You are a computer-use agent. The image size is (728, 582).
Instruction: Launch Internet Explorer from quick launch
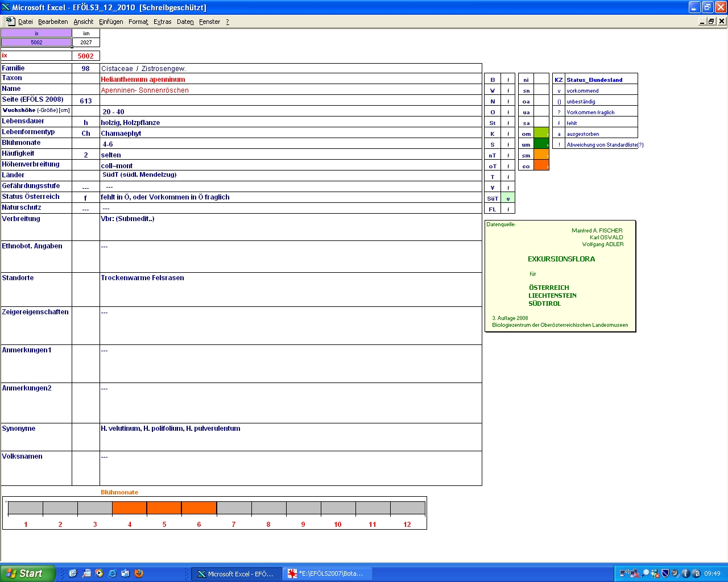(112, 573)
